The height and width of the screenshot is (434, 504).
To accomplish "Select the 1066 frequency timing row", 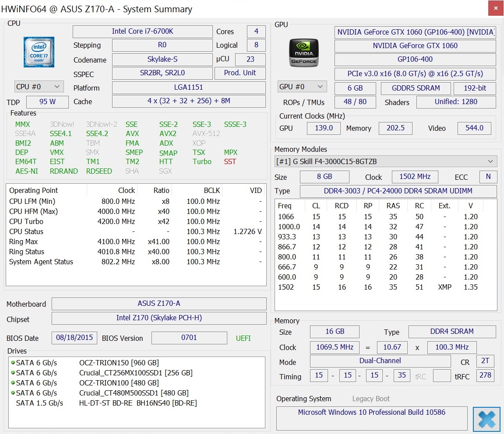I will pyautogui.click(x=386, y=217).
